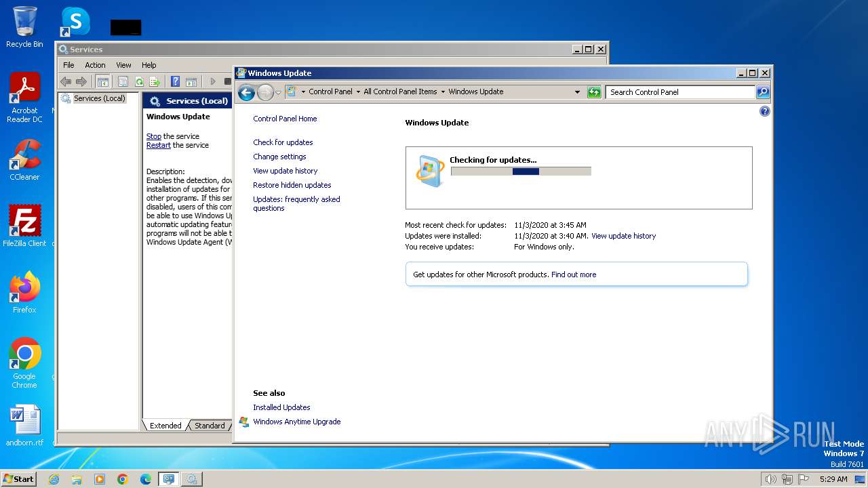Screen dimensions: 868x488
Task: Click the Back arrow in Services toolbar
Action: (x=66, y=81)
